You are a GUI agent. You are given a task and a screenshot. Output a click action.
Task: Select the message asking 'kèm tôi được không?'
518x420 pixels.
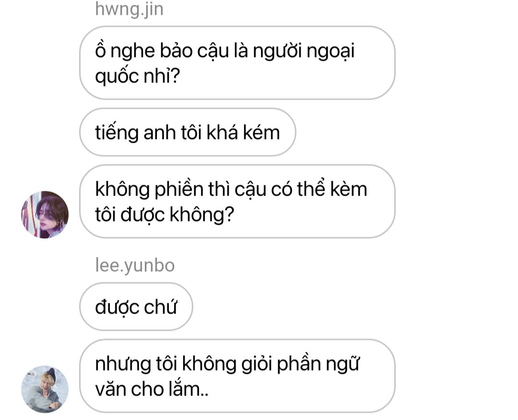pyautogui.click(x=237, y=201)
